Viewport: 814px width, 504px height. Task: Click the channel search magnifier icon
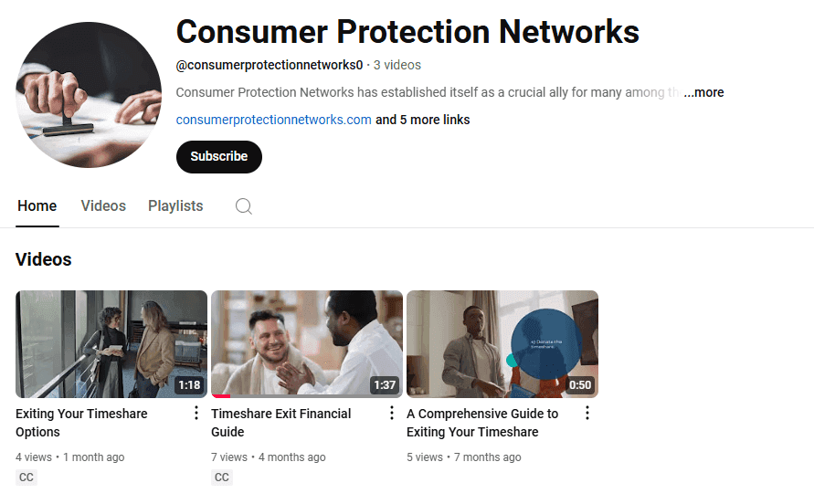[244, 206]
